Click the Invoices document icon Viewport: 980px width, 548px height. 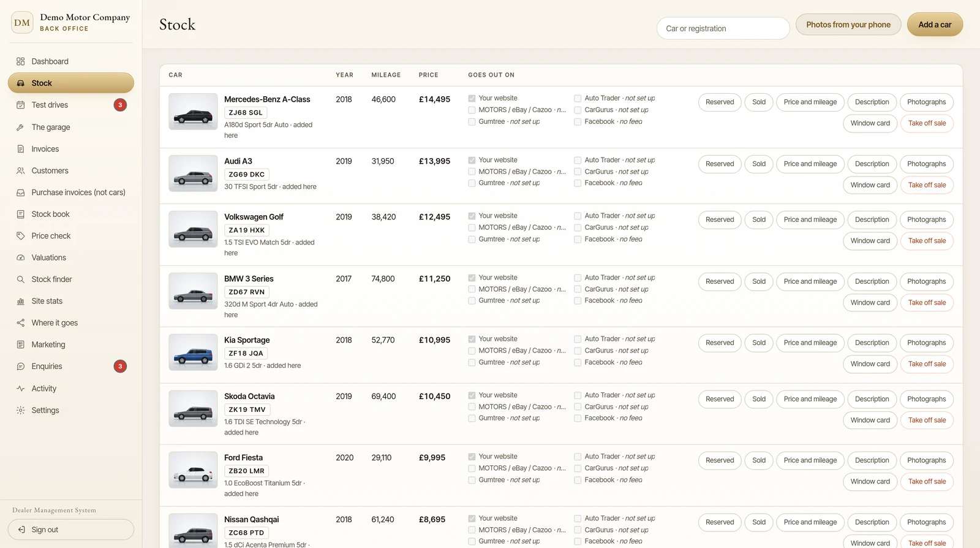(20, 149)
